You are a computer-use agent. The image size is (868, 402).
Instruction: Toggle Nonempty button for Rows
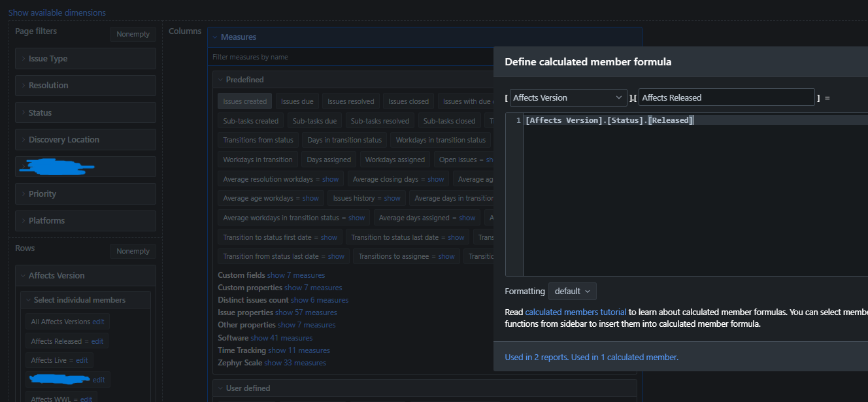133,251
